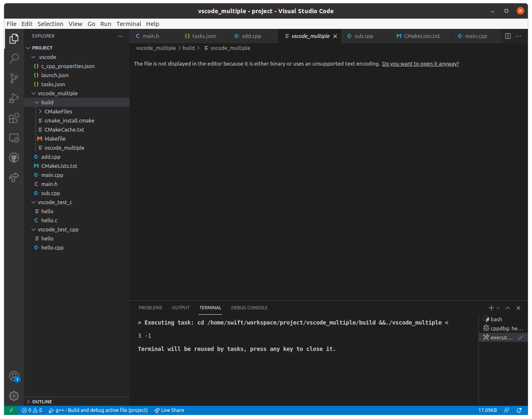The height and width of the screenshot is (419, 532).
Task: Open CMakeCache.txt in explorer
Action: pos(77,129)
